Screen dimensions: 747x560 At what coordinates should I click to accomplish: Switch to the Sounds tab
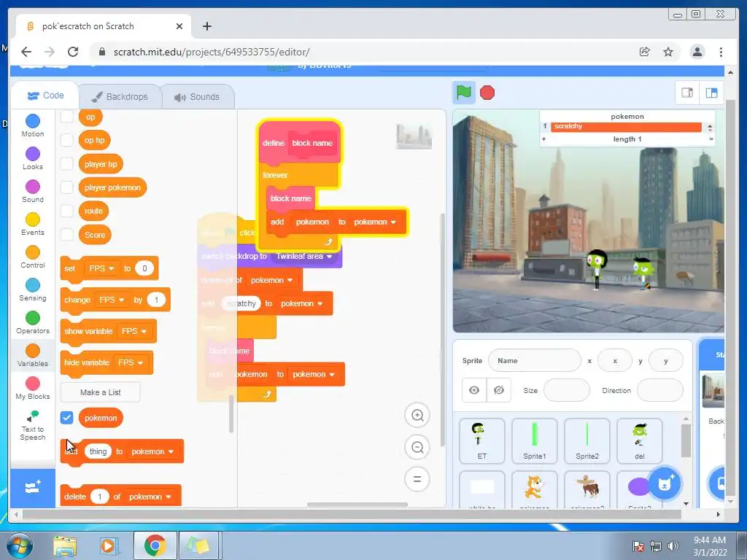coord(197,97)
